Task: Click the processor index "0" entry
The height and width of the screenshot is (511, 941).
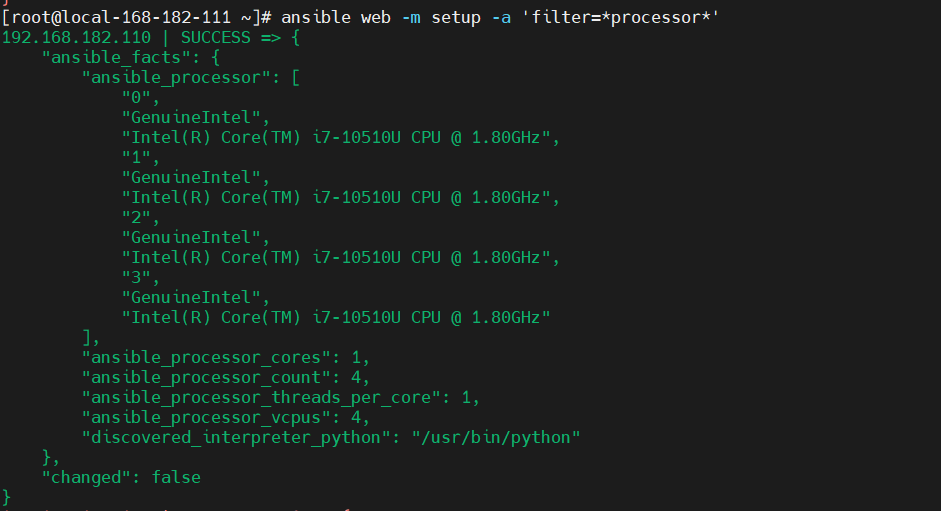Action: [x=136, y=98]
